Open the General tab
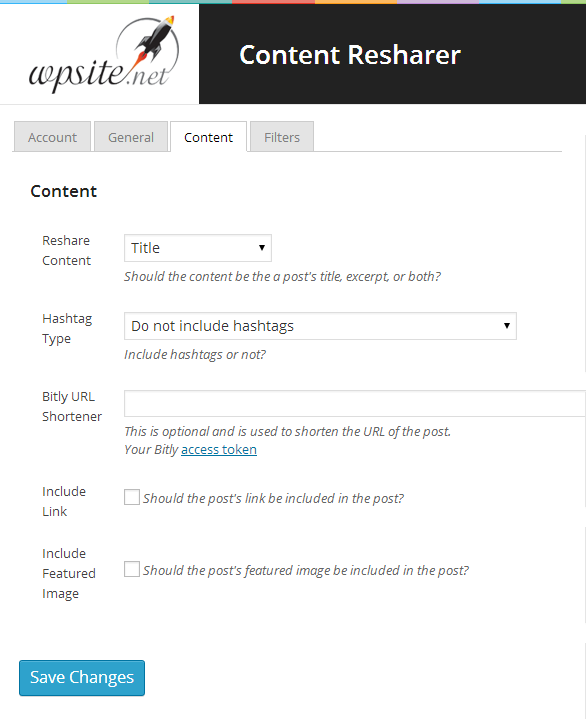The image size is (586, 719). [131, 137]
